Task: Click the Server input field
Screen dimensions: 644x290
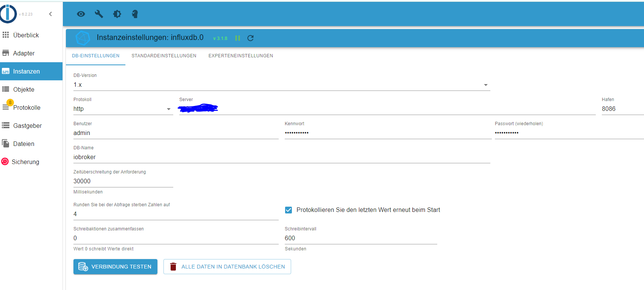Action: coord(388,109)
